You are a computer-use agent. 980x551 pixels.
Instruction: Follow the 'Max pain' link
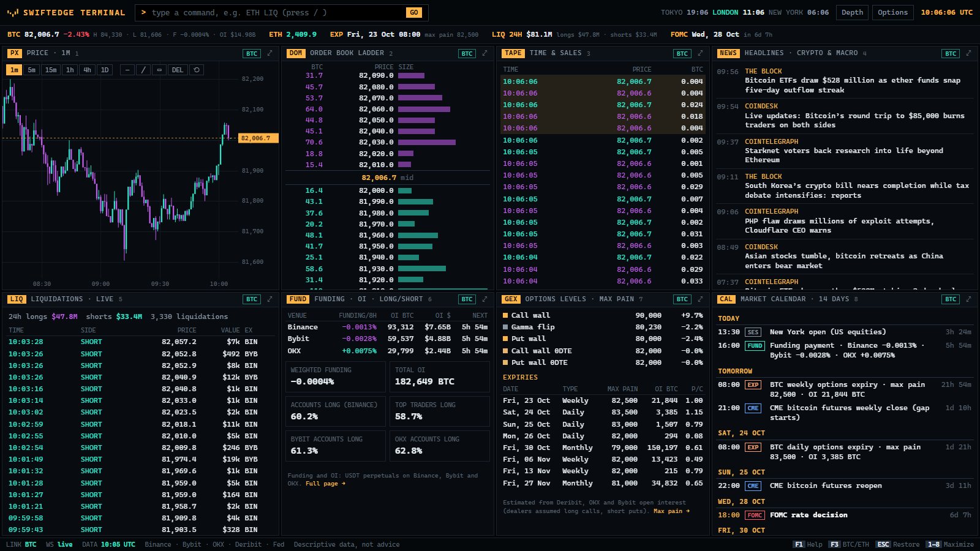(x=671, y=511)
